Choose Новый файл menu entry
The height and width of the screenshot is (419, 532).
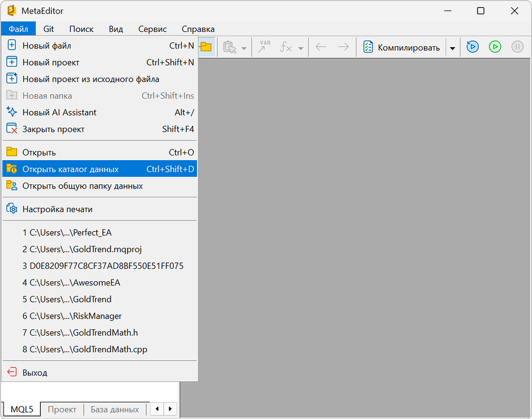100,46
